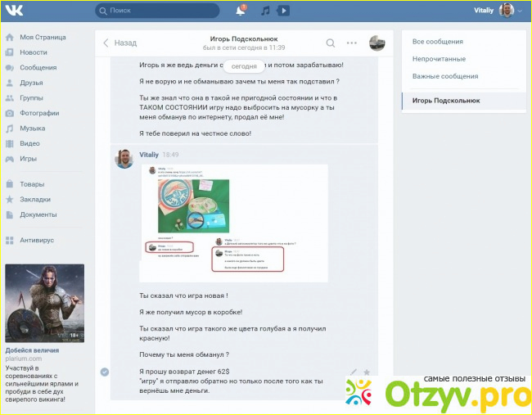Screen dimensions: 532x415
Task: Open the Vitaliy profile dropdown menu
Action: point(498,11)
